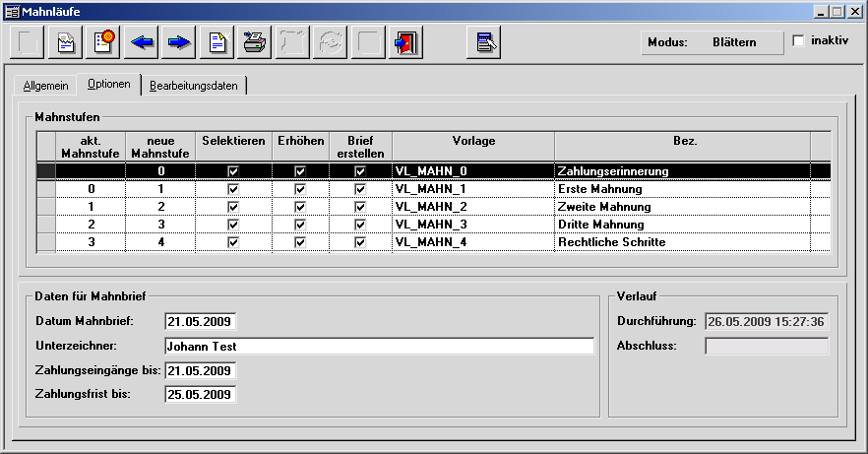Viewport: 868px width, 454px height.
Task: Uncheck Brief erstellen for Rechtliche Schritte row
Action: click(x=360, y=242)
